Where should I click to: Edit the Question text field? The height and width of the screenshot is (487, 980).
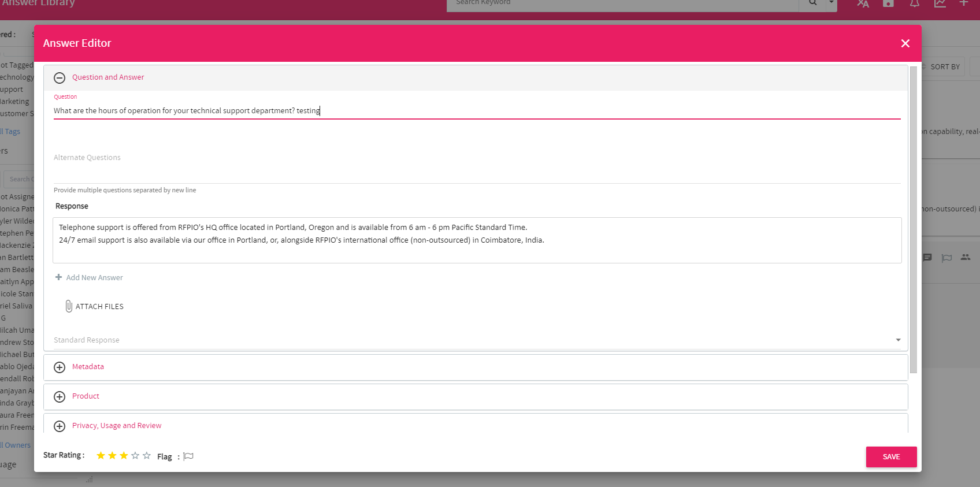[477, 111]
